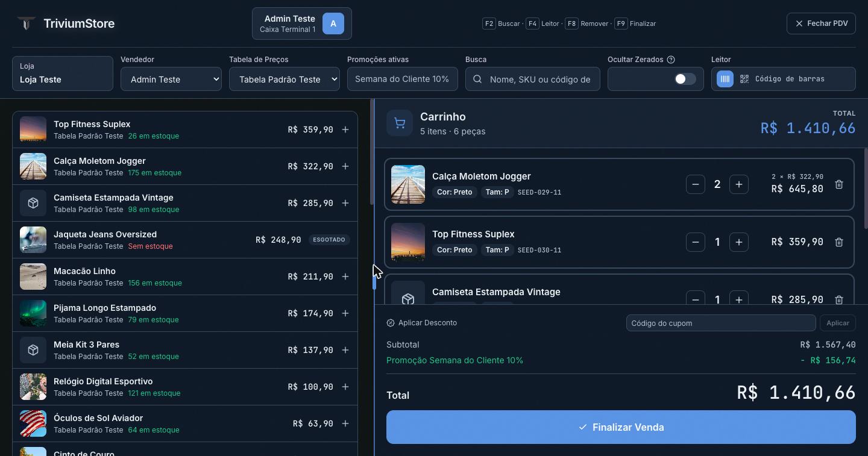Click Calça Moletom Jogger product thumbnail in list
Image resolution: width=868 pixels, height=456 pixels.
(33, 166)
